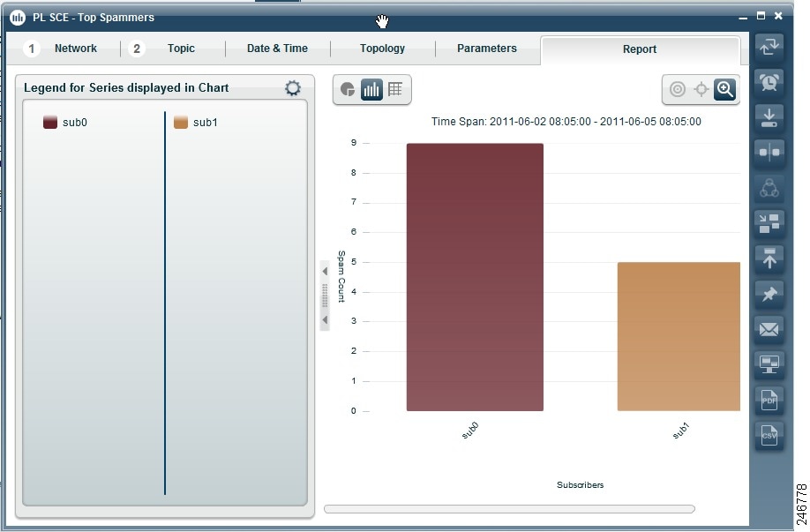Select the Report tab
Screen dimensions: 810x532
(x=640, y=49)
